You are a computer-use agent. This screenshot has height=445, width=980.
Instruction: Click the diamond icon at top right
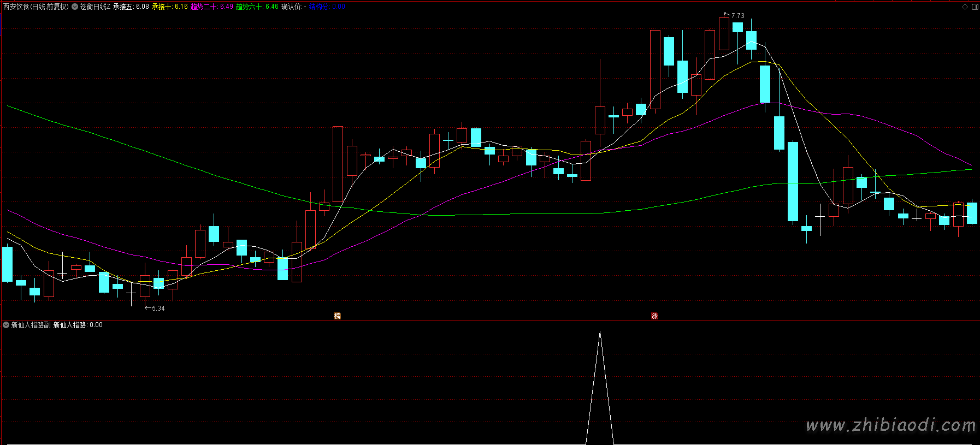click(965, 7)
